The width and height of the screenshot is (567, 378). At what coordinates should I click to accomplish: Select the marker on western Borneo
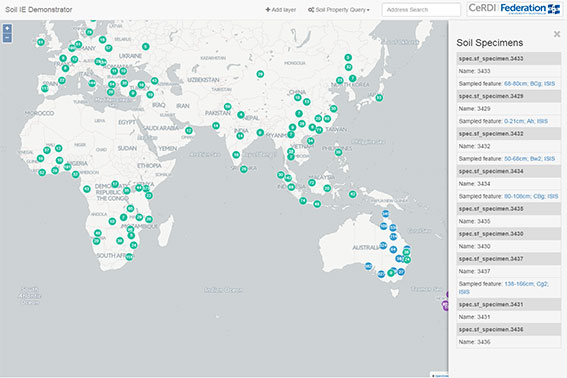click(x=312, y=183)
